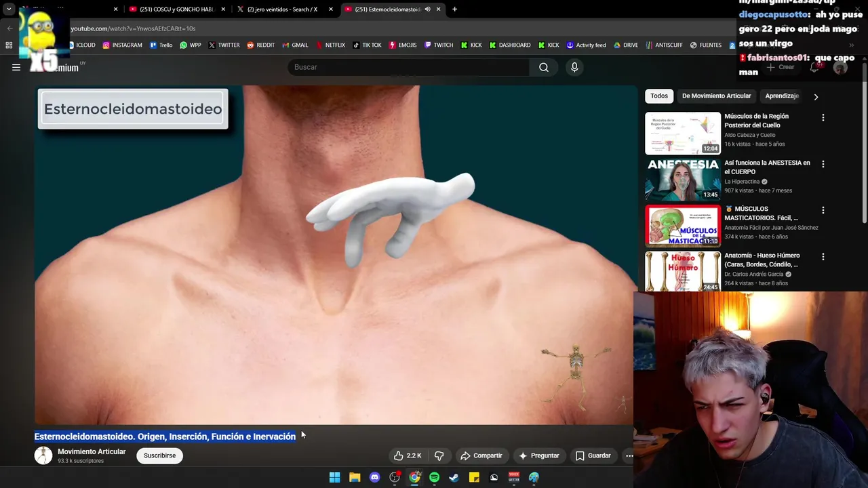Open the DASHBOARD bookmark
868x488 pixels.
click(x=510, y=45)
